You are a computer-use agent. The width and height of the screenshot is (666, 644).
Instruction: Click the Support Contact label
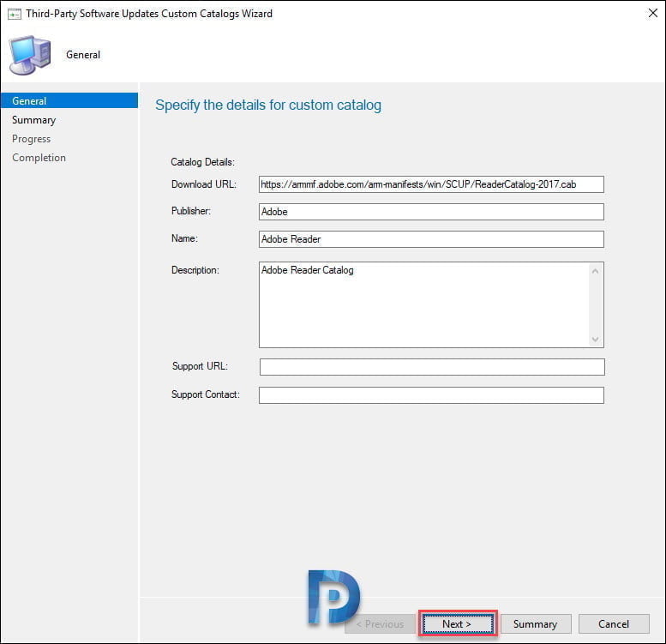206,394
